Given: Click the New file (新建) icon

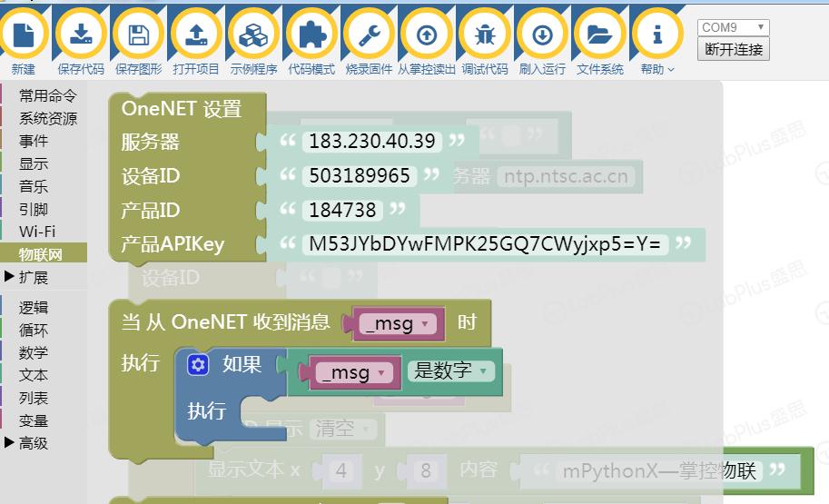Looking at the screenshot, I should click(x=24, y=35).
